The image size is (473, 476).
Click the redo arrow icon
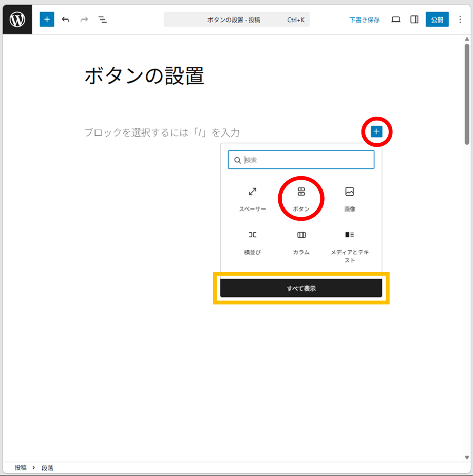click(84, 20)
